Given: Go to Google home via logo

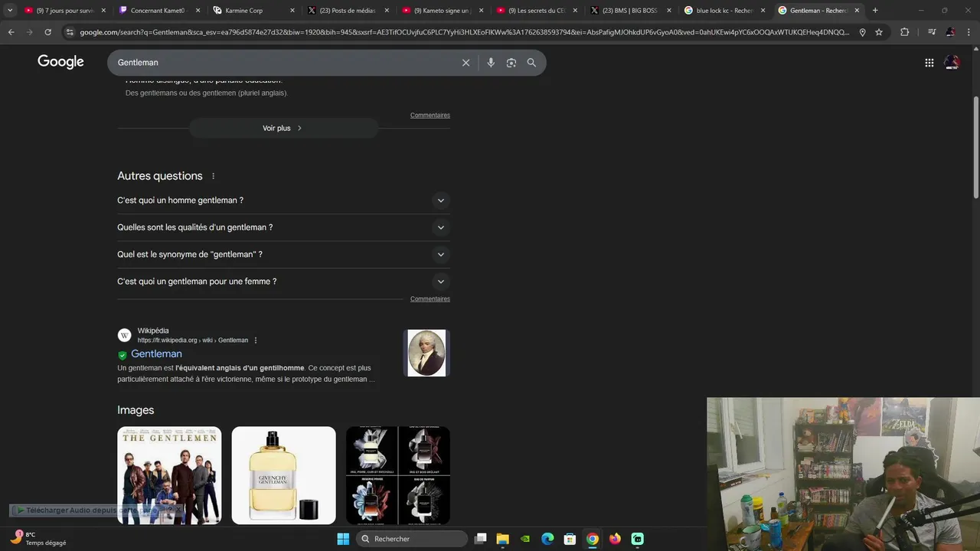Looking at the screenshot, I should click(x=60, y=62).
